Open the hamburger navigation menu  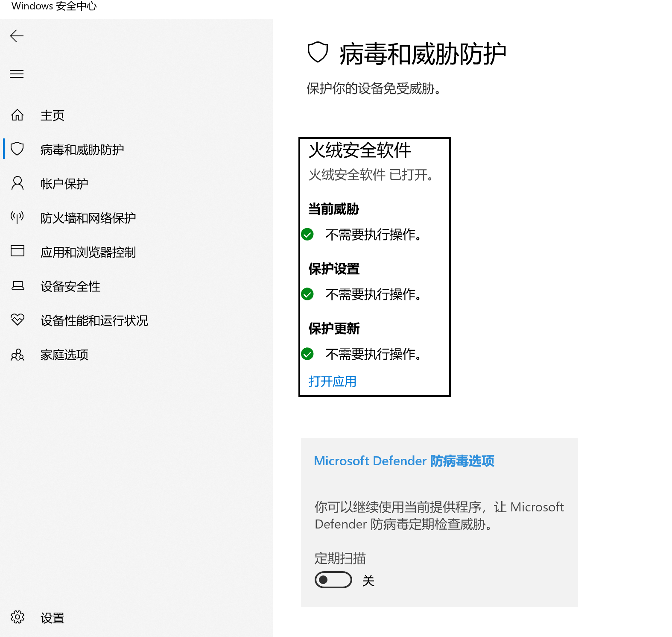pos(17,74)
